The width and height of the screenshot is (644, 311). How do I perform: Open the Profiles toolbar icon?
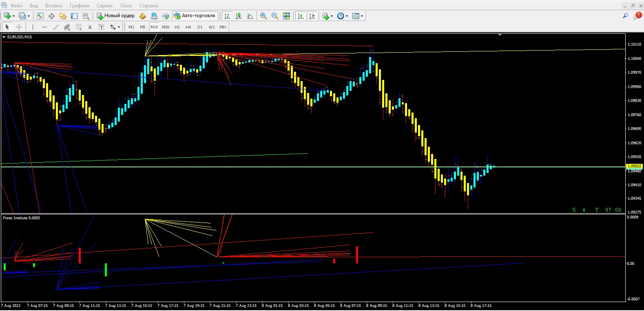pos(22,16)
